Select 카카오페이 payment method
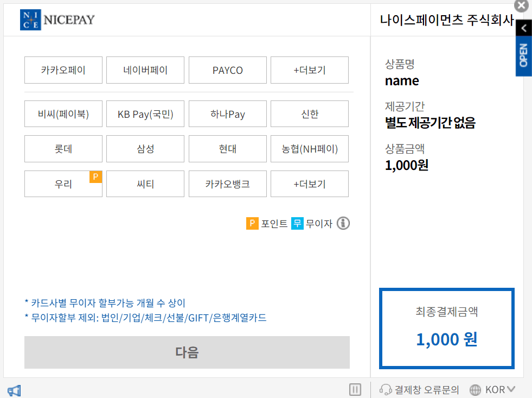 63,70
